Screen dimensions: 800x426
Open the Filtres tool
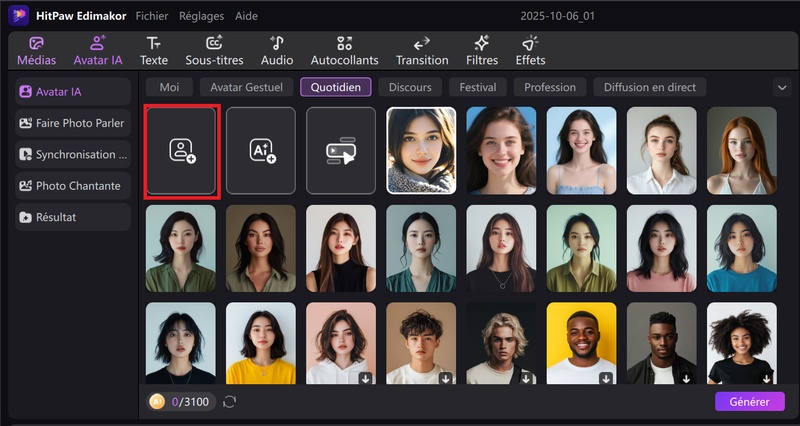point(481,51)
